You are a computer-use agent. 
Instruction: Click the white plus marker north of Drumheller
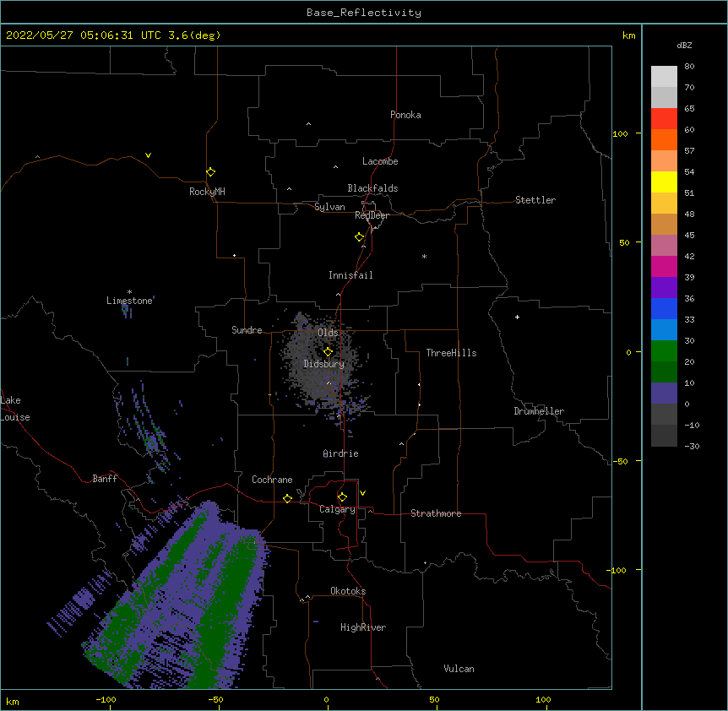coord(517,317)
